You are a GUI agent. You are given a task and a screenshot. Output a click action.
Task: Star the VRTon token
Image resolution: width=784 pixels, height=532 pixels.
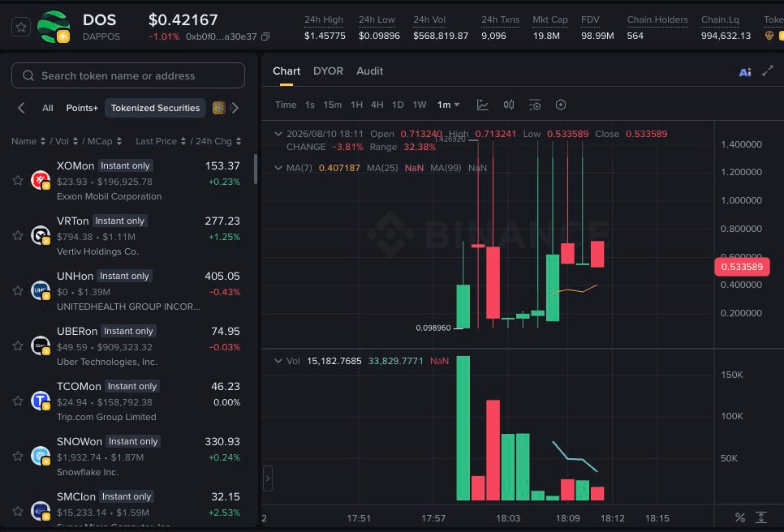(x=18, y=235)
